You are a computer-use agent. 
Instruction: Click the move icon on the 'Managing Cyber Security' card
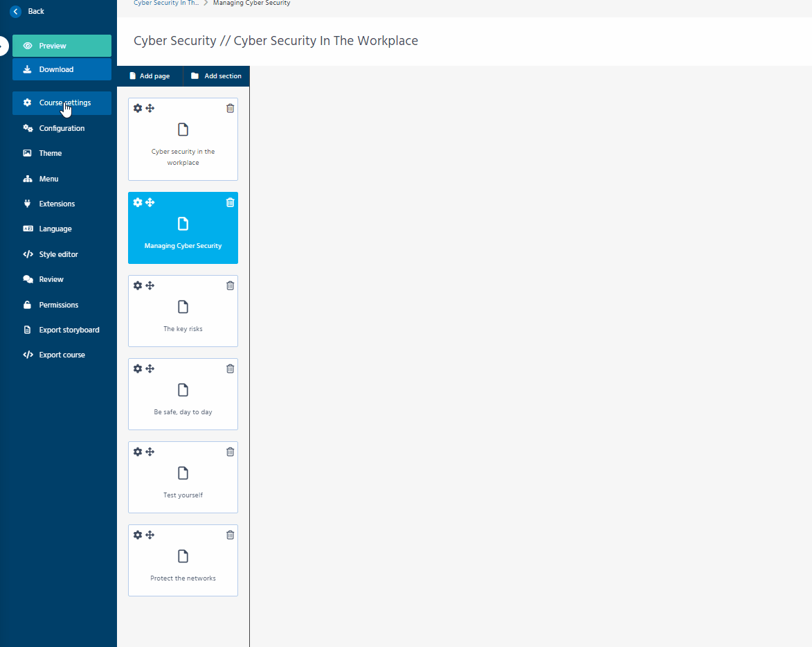pyautogui.click(x=149, y=202)
